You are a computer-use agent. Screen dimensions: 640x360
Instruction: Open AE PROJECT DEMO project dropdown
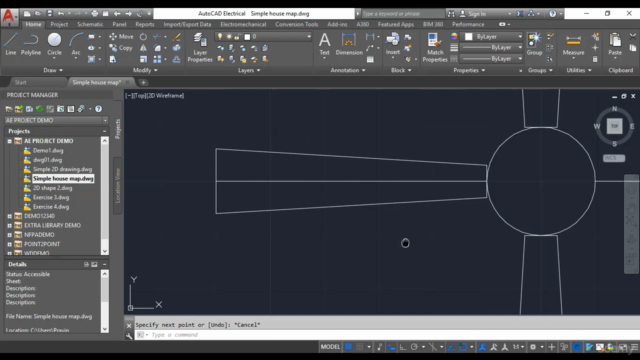105,120
